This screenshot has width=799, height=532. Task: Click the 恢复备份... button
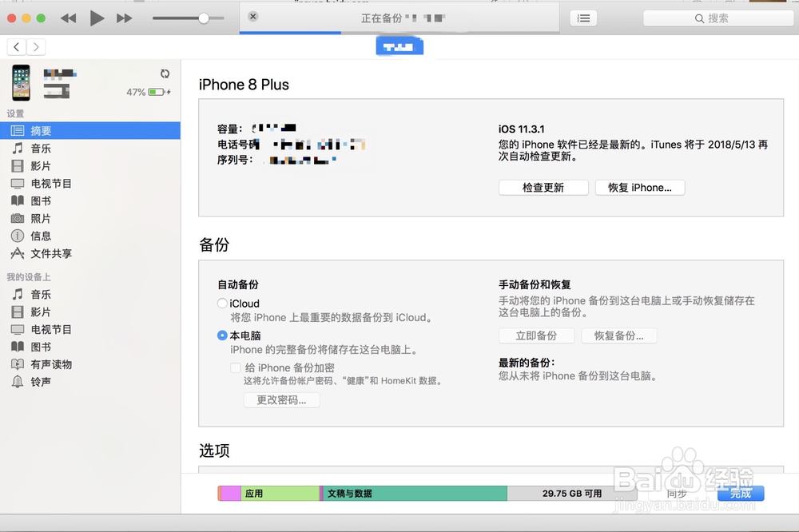[x=619, y=335]
